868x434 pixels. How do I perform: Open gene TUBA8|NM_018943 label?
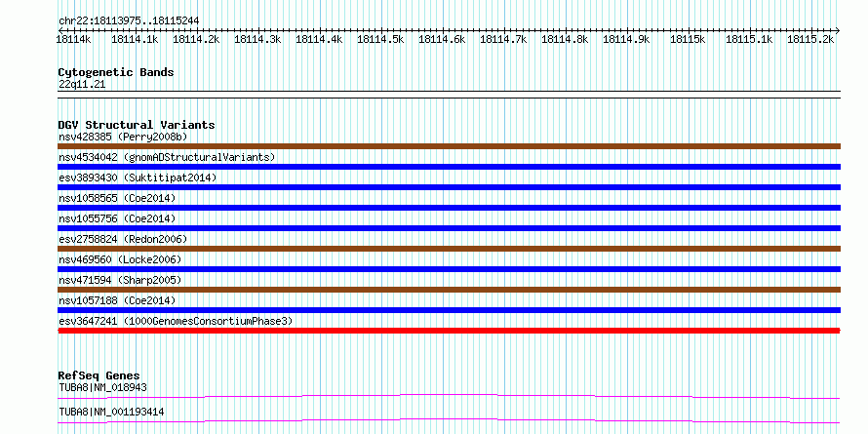pyautogui.click(x=103, y=387)
